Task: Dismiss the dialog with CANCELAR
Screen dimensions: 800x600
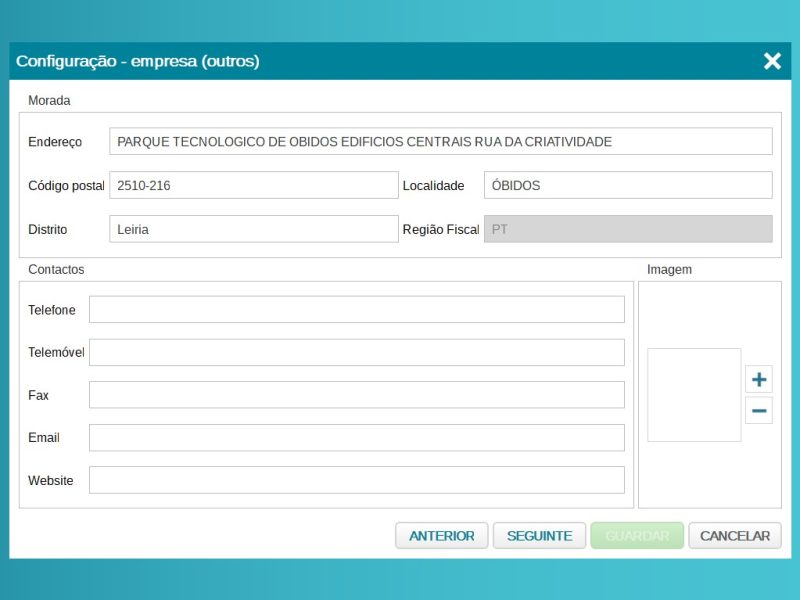Action: click(735, 536)
